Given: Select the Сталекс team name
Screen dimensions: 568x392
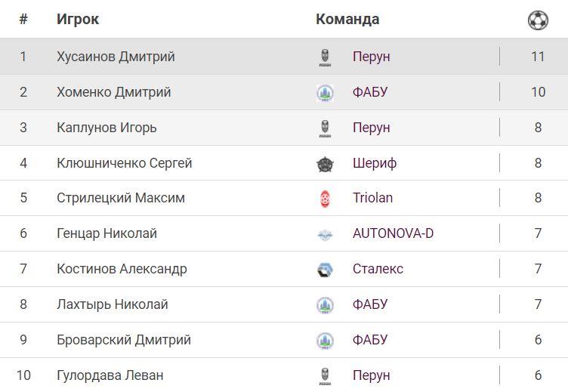Looking at the screenshot, I should pyautogui.click(x=378, y=269).
